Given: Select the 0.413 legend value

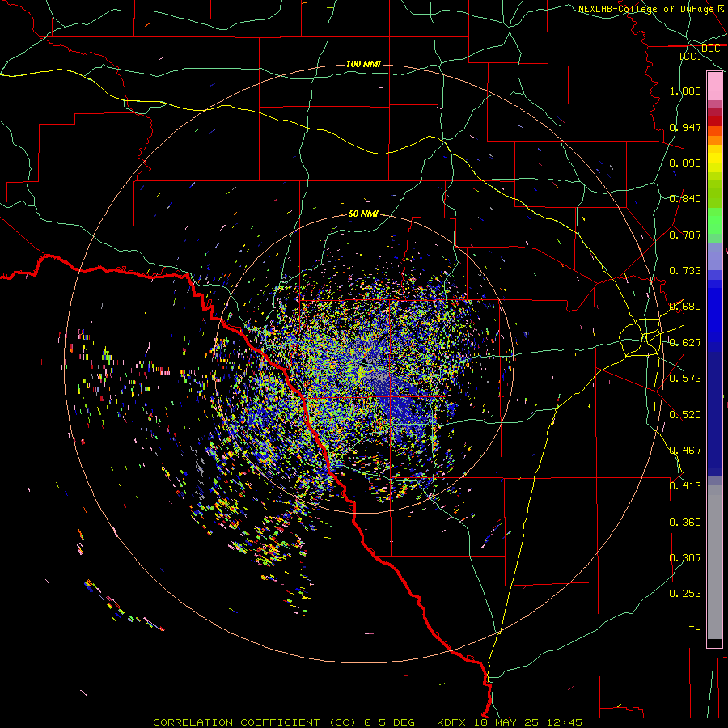Looking at the screenshot, I should tap(685, 486).
